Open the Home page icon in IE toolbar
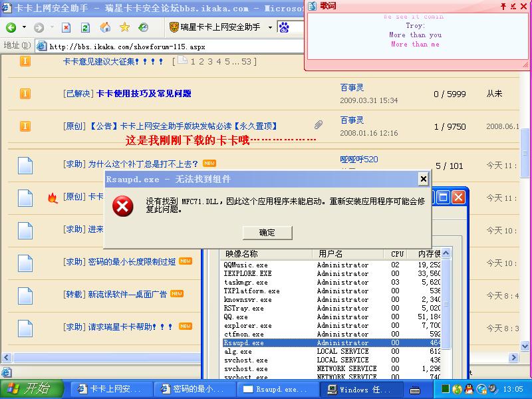 pyautogui.click(x=105, y=27)
